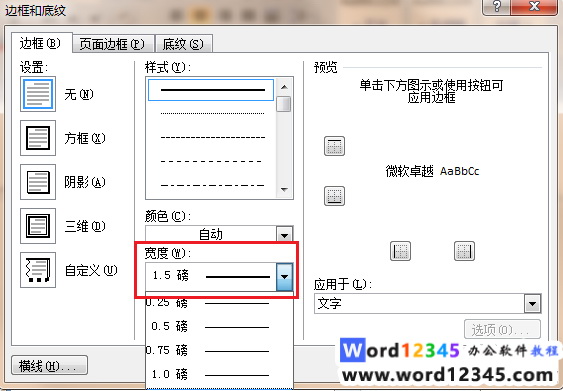Select the 自定义 (Custom) border setting icon
Viewport: 563px width, 391px height.
(38, 270)
